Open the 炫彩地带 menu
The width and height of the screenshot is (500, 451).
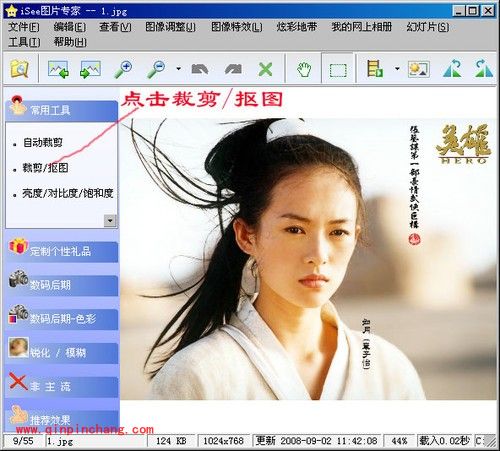point(296,27)
